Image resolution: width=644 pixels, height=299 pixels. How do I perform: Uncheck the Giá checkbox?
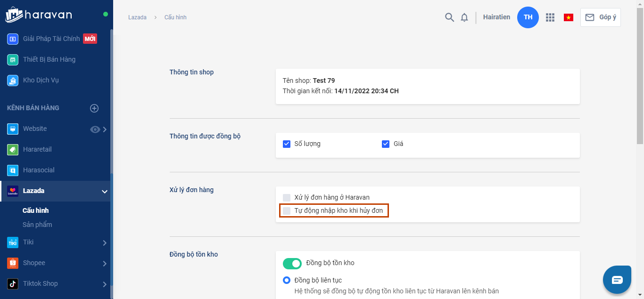point(386,144)
